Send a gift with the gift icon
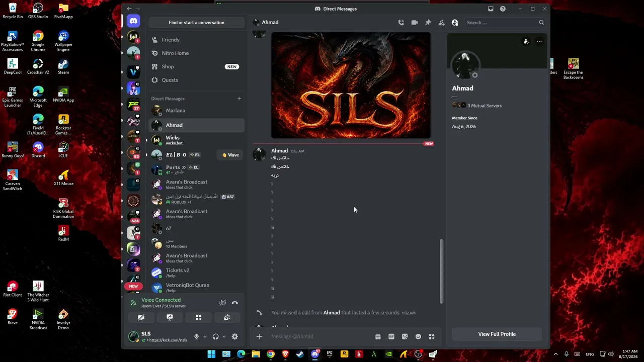Screen dimensions: 644x362 tap(378, 337)
